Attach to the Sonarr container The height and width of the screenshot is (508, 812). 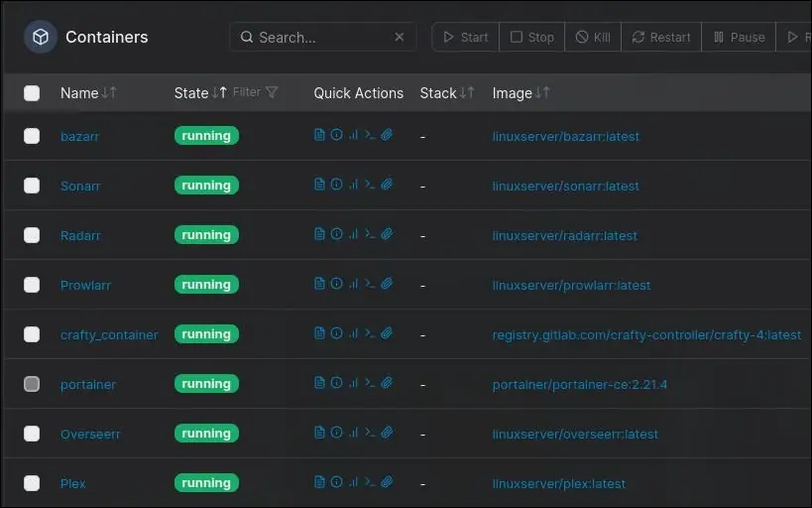(387, 185)
